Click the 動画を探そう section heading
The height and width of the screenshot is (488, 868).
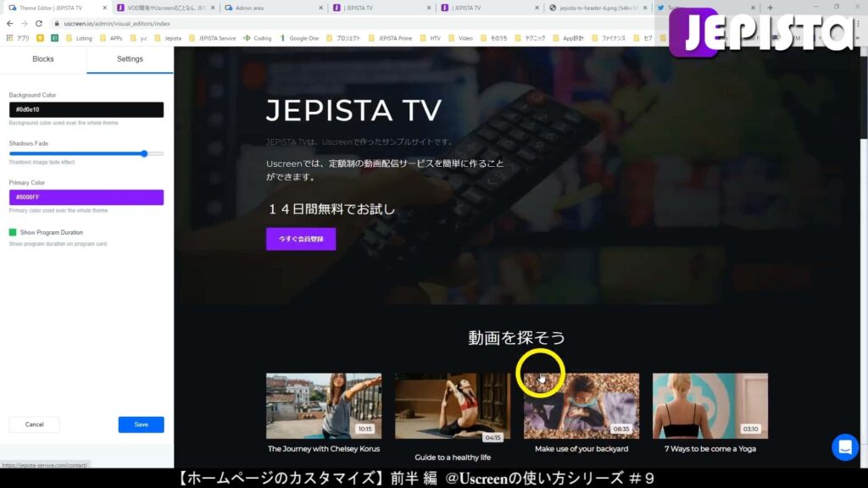coord(516,337)
